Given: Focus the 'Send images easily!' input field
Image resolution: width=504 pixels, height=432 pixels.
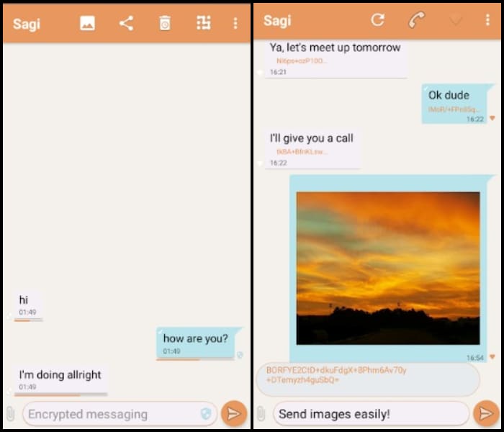Looking at the screenshot, I should [371, 414].
